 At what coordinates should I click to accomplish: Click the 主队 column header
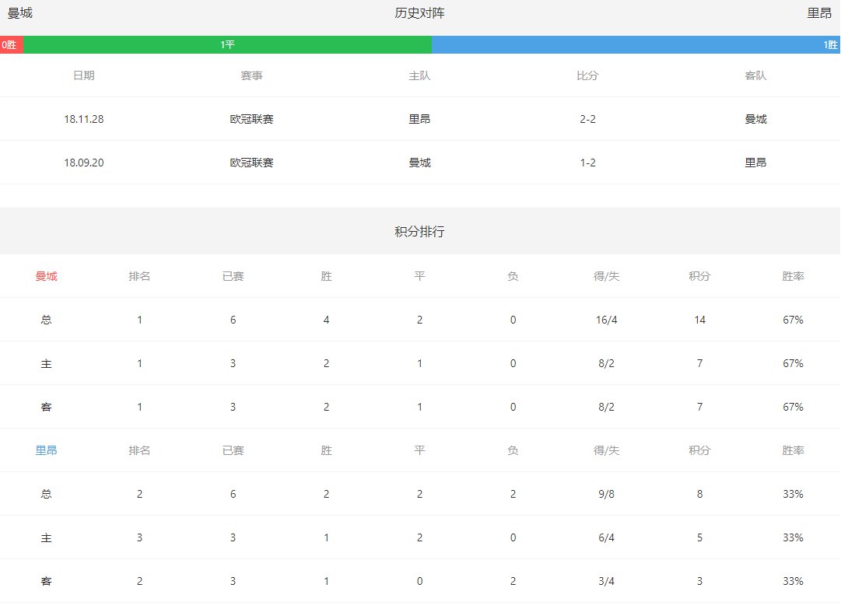point(419,75)
